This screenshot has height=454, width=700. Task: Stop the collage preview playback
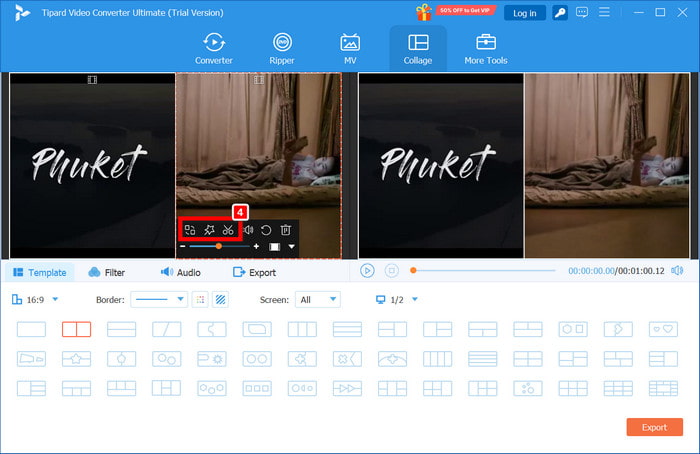(392, 271)
